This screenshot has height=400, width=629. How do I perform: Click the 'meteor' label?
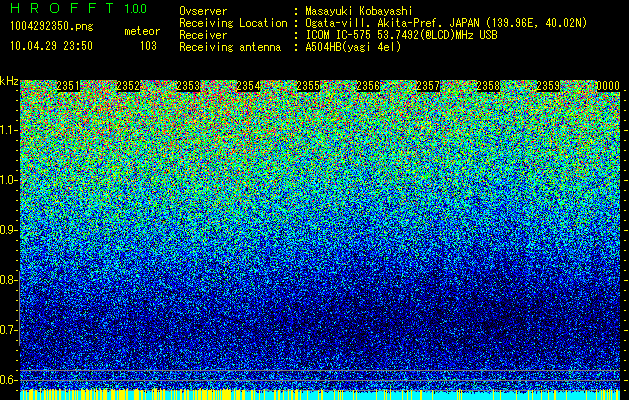tap(142, 31)
